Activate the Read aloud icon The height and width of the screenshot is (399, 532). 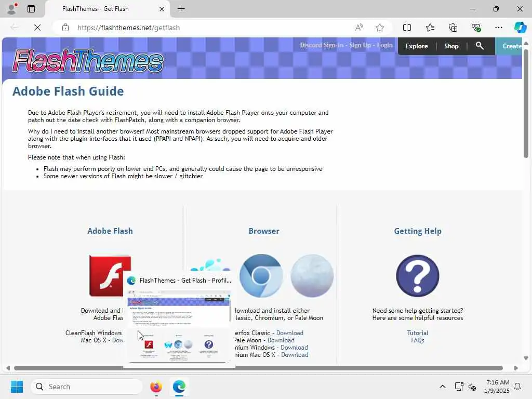(x=359, y=28)
